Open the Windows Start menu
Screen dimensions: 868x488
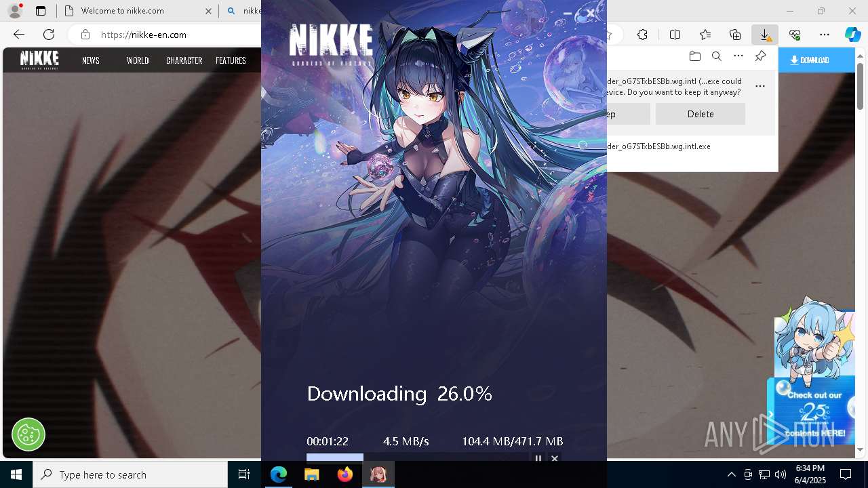pyautogui.click(x=16, y=474)
